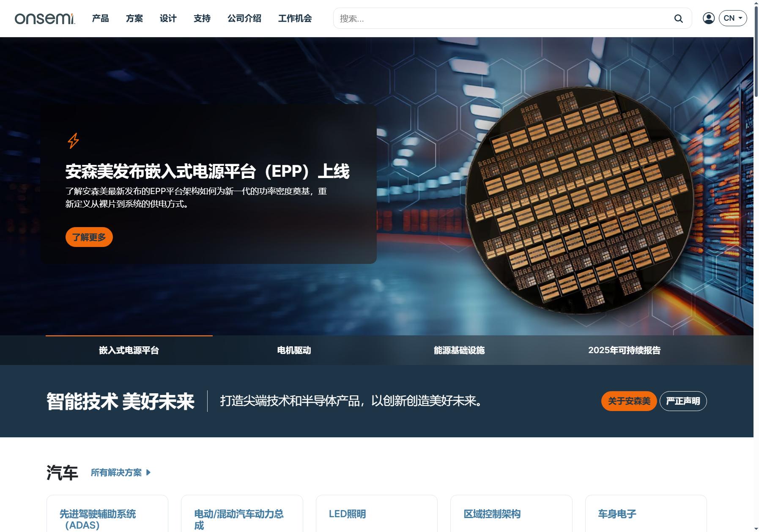Click the onsemi logo
Screen dimensions: 759x532
point(45,19)
